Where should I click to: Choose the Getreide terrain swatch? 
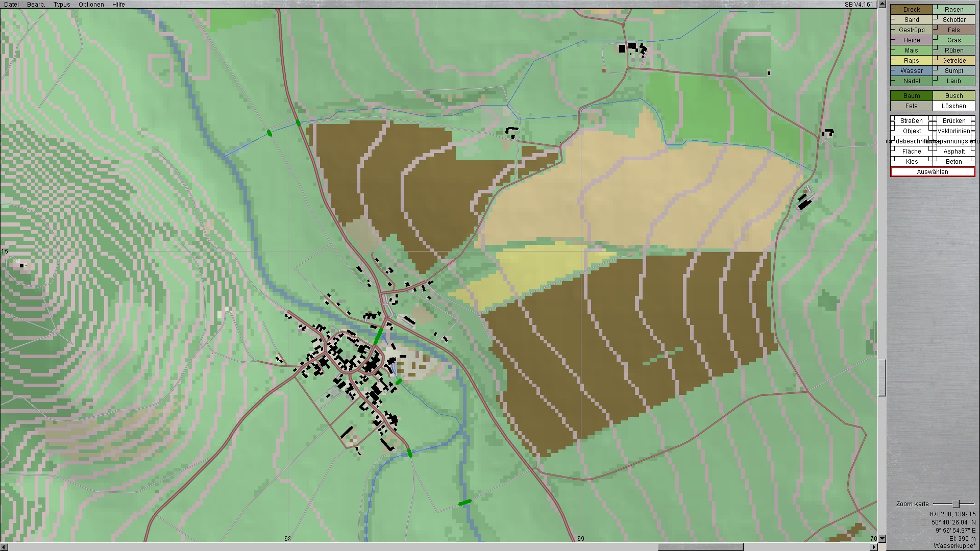click(954, 61)
